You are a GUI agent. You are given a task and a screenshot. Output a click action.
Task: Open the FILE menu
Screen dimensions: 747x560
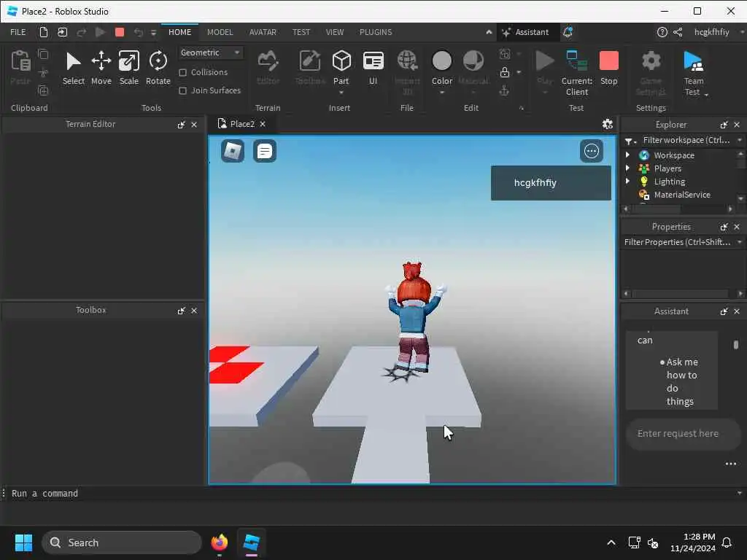point(18,32)
